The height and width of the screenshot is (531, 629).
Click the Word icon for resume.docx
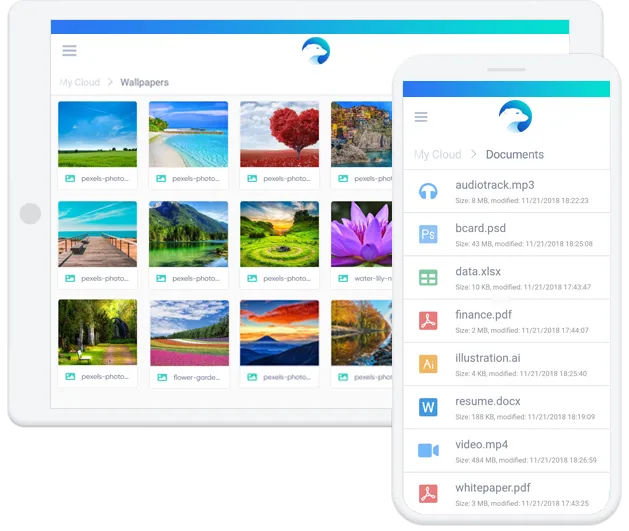pyautogui.click(x=428, y=407)
